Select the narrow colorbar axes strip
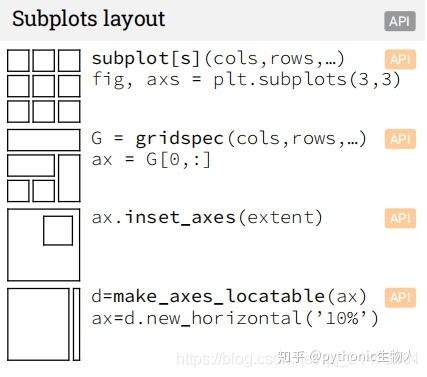The width and height of the screenshot is (427, 377). (77, 324)
